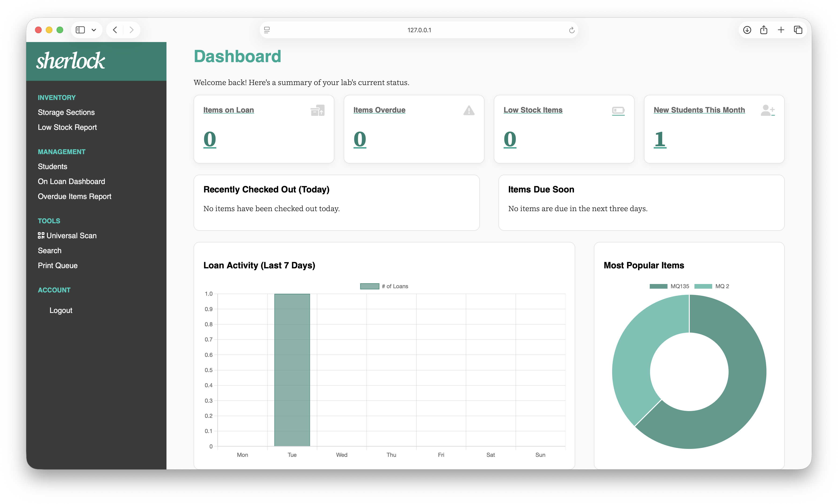This screenshot has height=504, width=838.
Task: Open a new browser tab
Action: (781, 30)
